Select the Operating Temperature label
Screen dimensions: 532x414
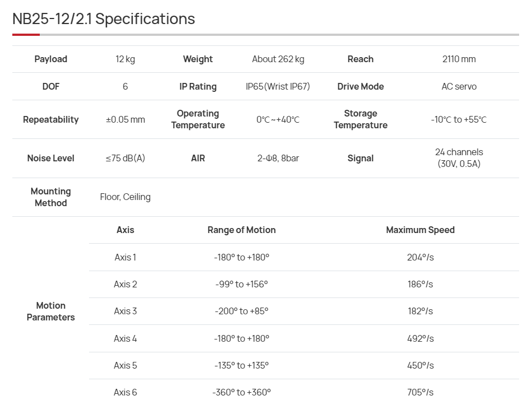point(198,119)
